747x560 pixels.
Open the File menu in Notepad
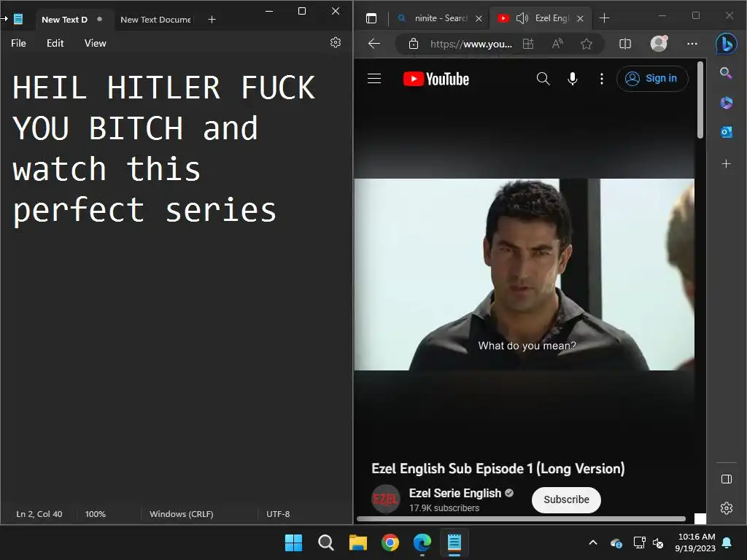tap(18, 43)
